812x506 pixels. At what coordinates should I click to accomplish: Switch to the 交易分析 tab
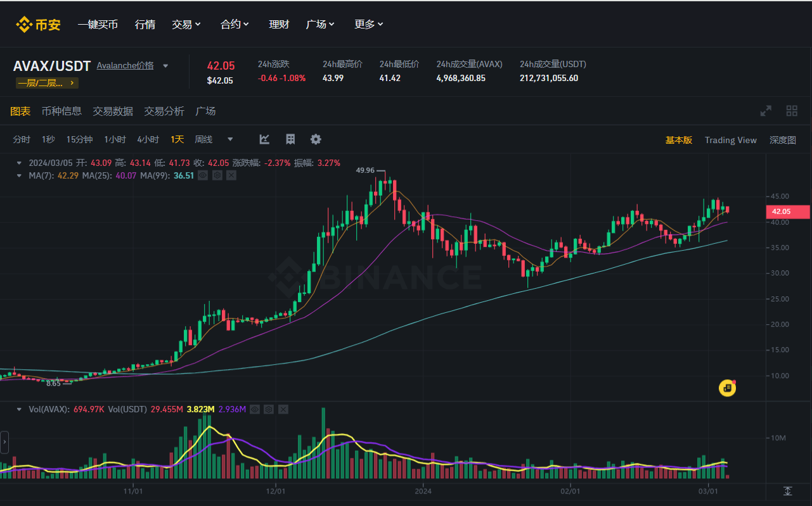click(x=164, y=111)
